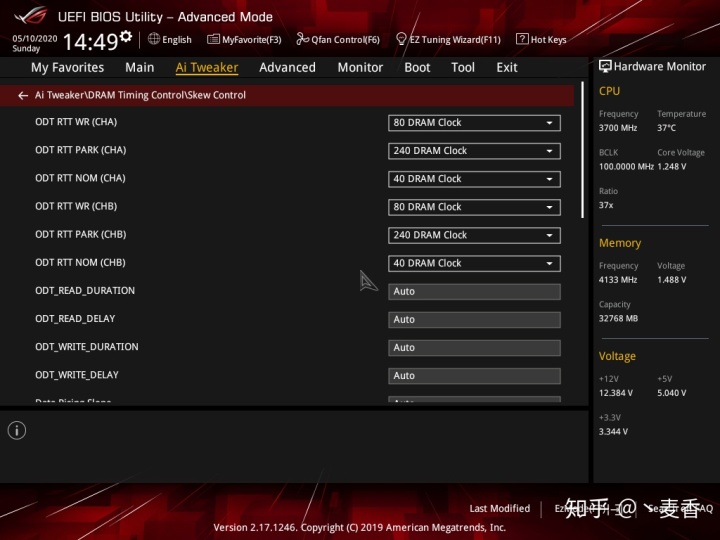Open ODT RTT PARK (CHA) dropdown
The image size is (720, 540).
474,151
